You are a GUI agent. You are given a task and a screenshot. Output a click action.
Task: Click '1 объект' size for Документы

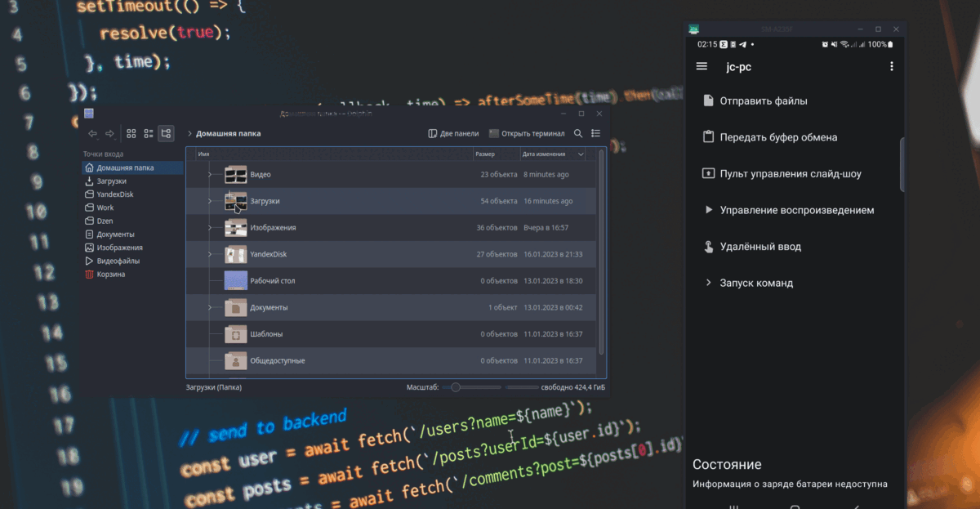[503, 307]
